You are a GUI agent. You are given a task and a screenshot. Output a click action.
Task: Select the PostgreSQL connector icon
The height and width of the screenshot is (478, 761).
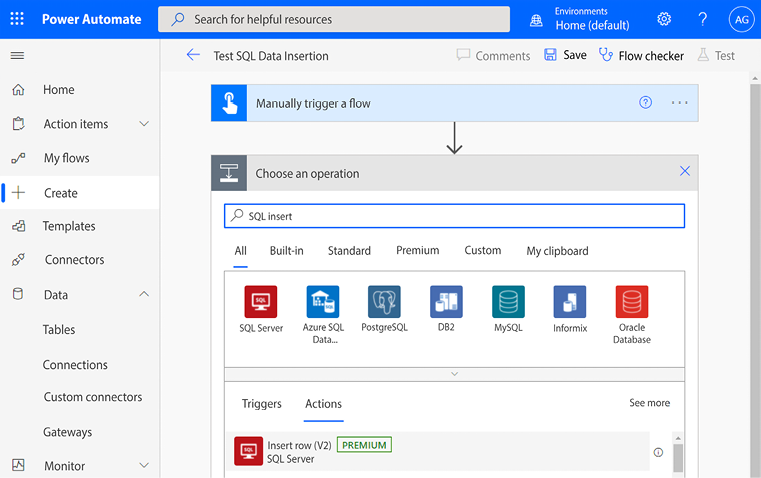[x=384, y=301]
